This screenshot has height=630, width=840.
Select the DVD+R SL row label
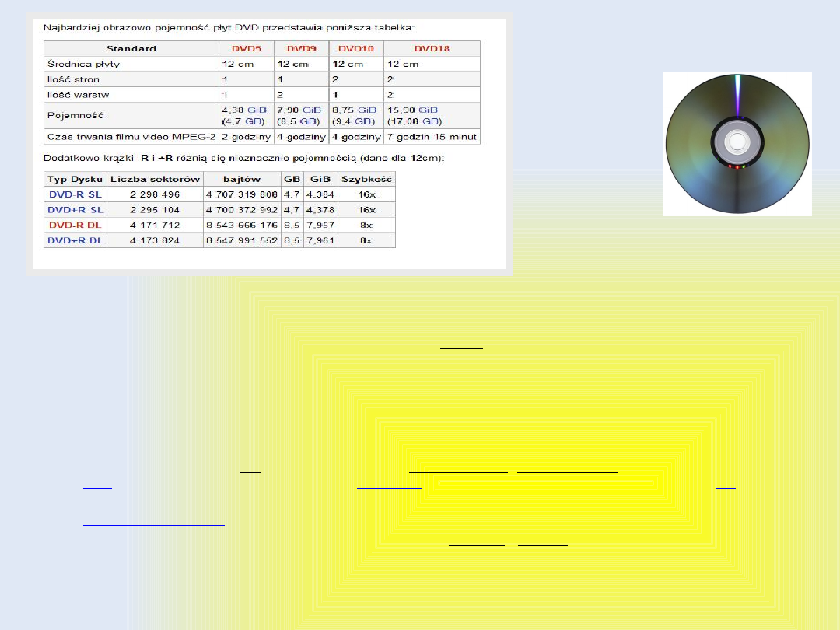coord(75,210)
